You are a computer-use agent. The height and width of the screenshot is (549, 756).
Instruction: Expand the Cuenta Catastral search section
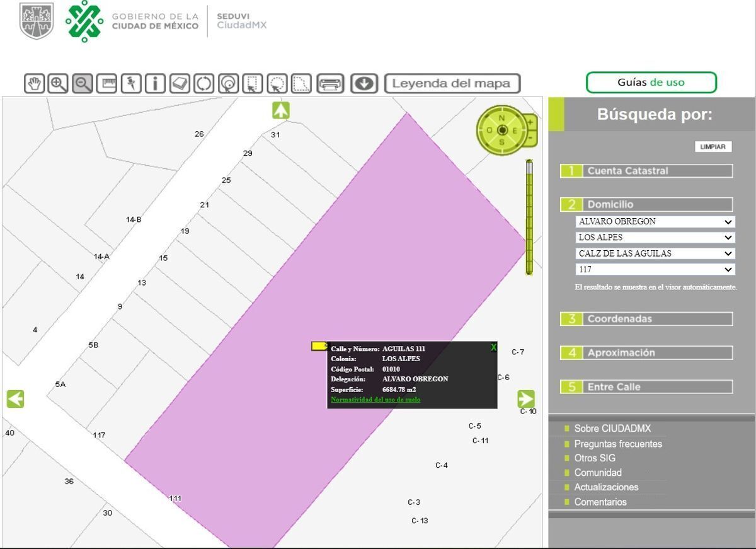(646, 171)
